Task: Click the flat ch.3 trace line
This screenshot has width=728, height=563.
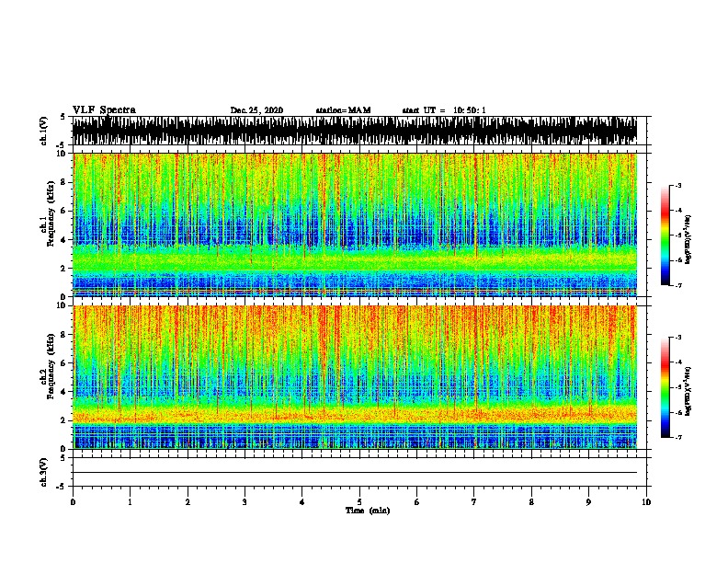Action: [x=355, y=473]
